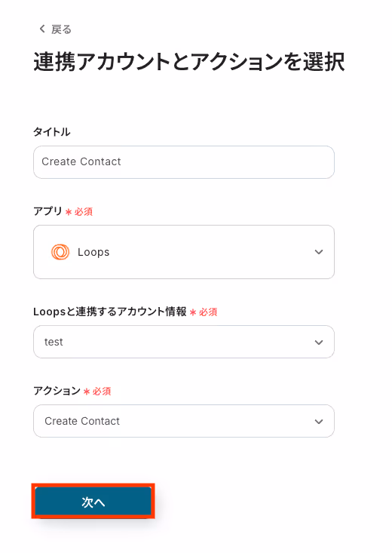Click the 必須 marker beside アカウント情報
This screenshot has width=392, height=553.
point(208,312)
